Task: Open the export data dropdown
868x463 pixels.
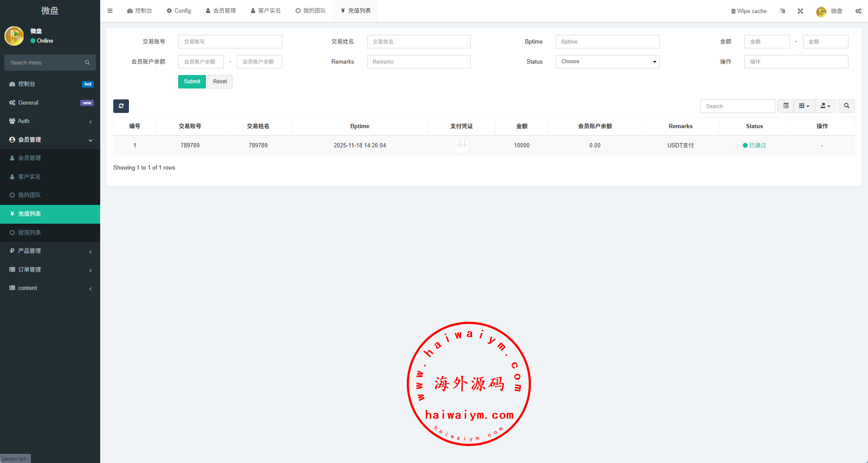Action: [x=825, y=106]
